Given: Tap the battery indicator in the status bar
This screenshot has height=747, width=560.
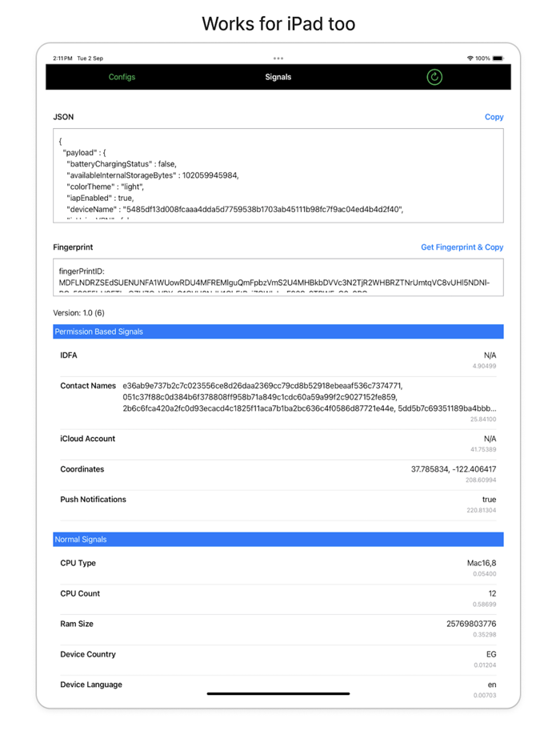Looking at the screenshot, I should pyautogui.click(x=500, y=58).
